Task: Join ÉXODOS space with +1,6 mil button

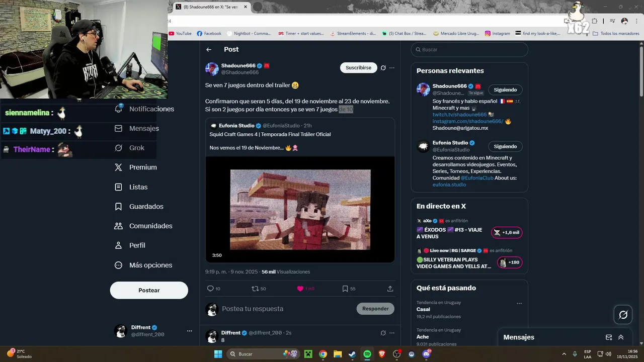Action: point(507,232)
